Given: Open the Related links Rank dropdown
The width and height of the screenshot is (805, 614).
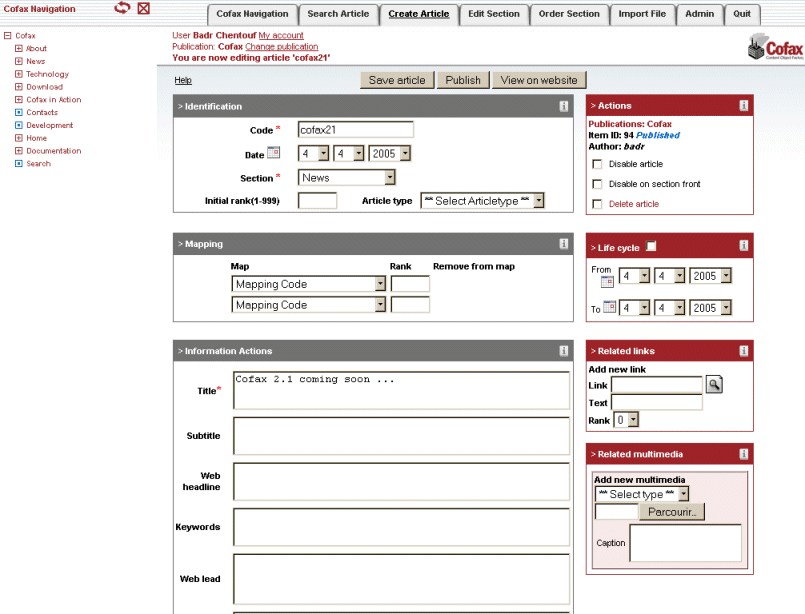Looking at the screenshot, I should point(626,420).
